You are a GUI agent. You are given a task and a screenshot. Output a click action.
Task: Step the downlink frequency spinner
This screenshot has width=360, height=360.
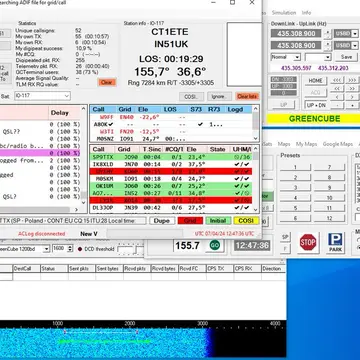coord(328,34)
